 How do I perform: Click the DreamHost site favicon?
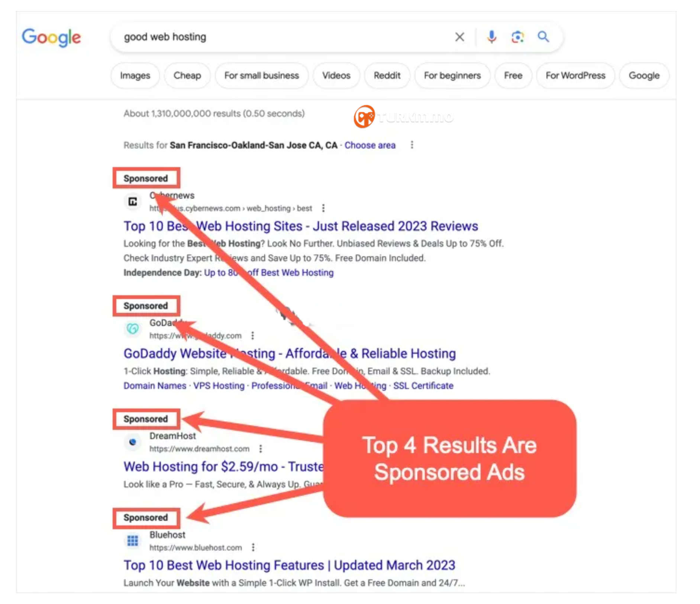(x=133, y=442)
